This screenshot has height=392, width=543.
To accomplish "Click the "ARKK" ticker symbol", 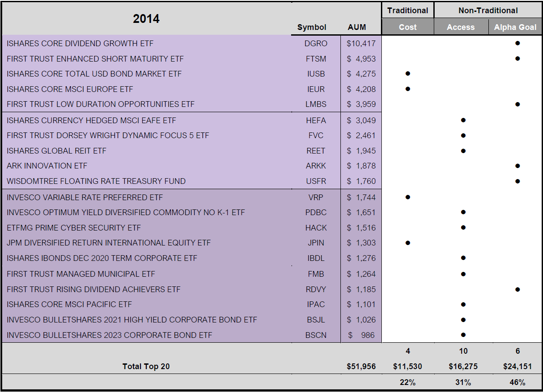I will click(x=316, y=165).
